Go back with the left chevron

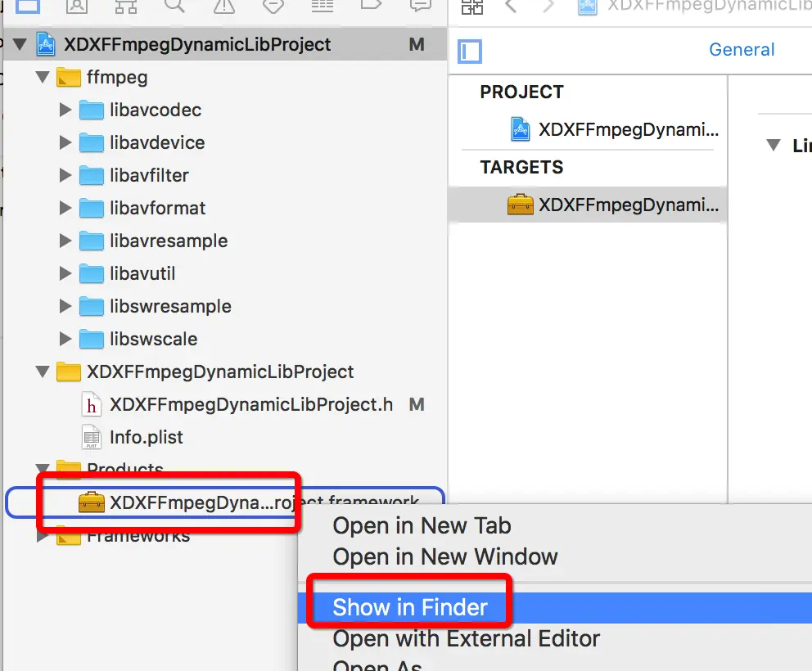pyautogui.click(x=511, y=7)
